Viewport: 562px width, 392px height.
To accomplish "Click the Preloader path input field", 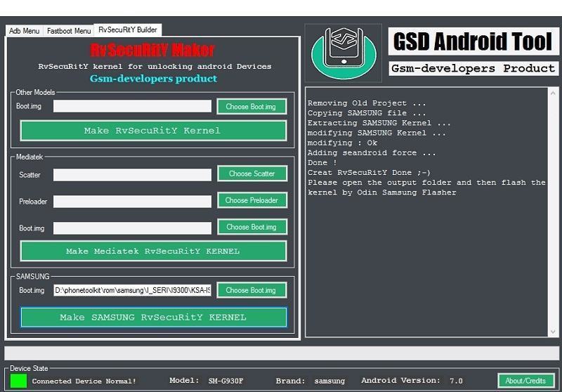I will click(132, 201).
